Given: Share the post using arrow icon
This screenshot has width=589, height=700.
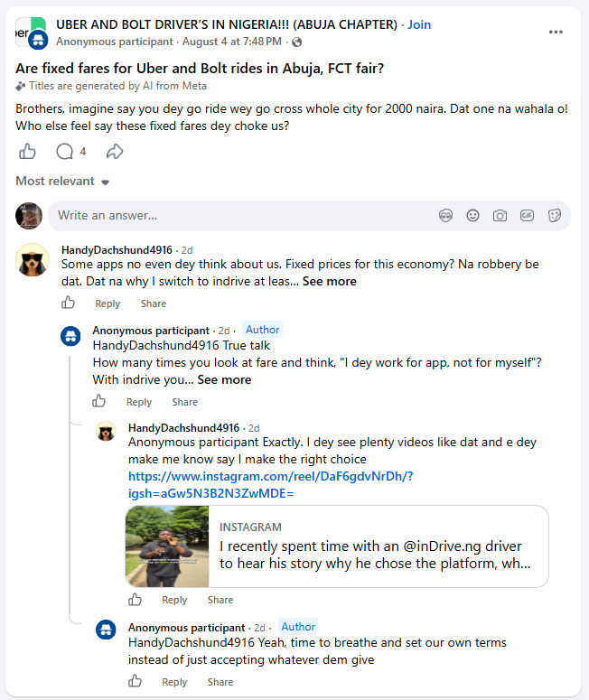Looking at the screenshot, I should [x=115, y=152].
